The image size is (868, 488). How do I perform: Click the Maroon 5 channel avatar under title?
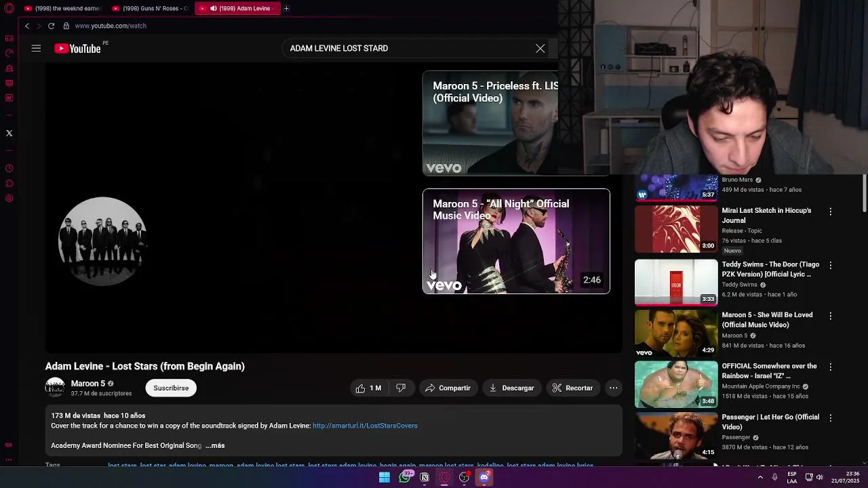[55, 388]
